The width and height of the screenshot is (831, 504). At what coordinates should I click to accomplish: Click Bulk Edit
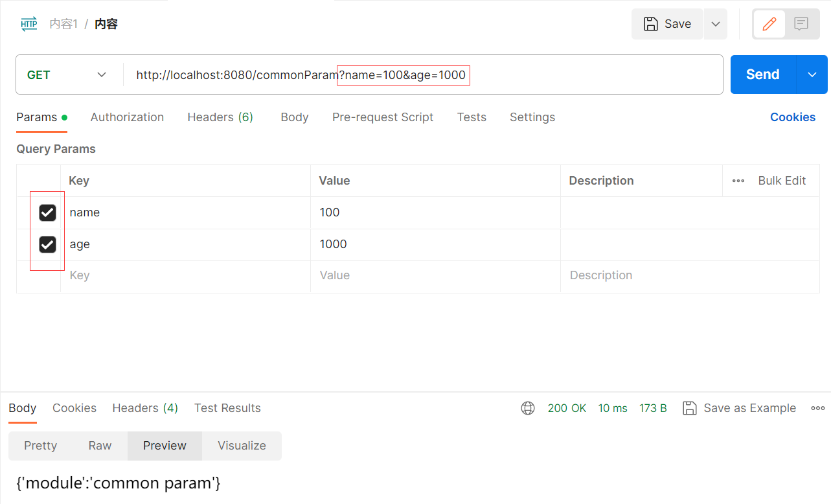tap(782, 181)
